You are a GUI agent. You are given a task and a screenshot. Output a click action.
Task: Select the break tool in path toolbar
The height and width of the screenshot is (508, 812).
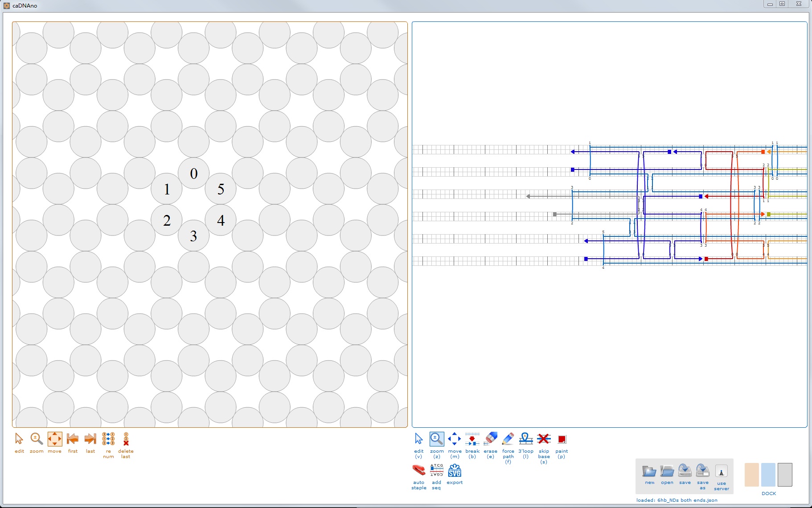472,439
